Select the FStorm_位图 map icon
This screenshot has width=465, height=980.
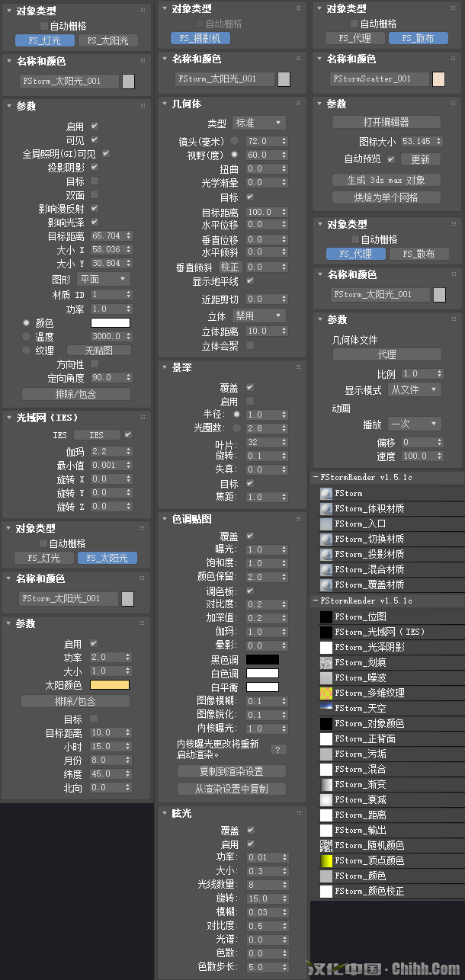click(x=325, y=617)
